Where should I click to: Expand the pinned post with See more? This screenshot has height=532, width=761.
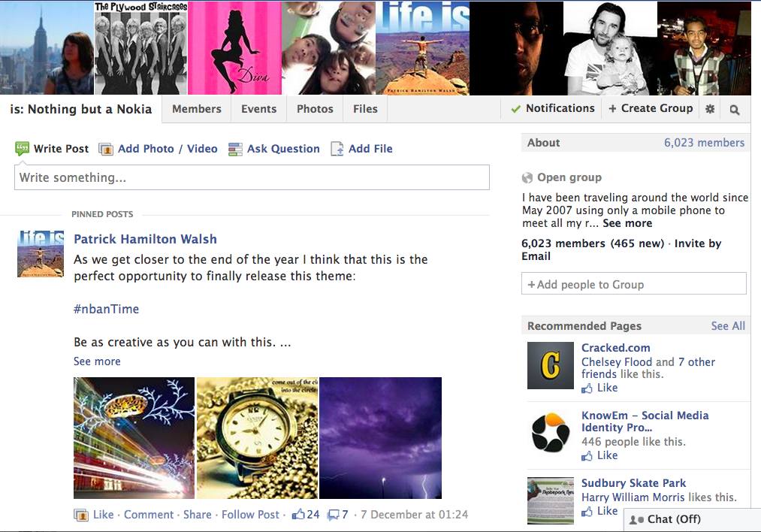97,361
